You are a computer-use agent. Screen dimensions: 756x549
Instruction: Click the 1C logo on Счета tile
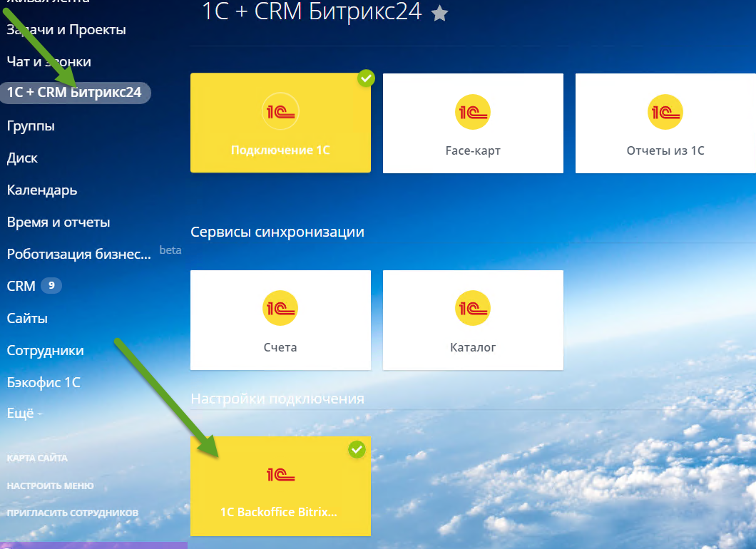pos(280,308)
